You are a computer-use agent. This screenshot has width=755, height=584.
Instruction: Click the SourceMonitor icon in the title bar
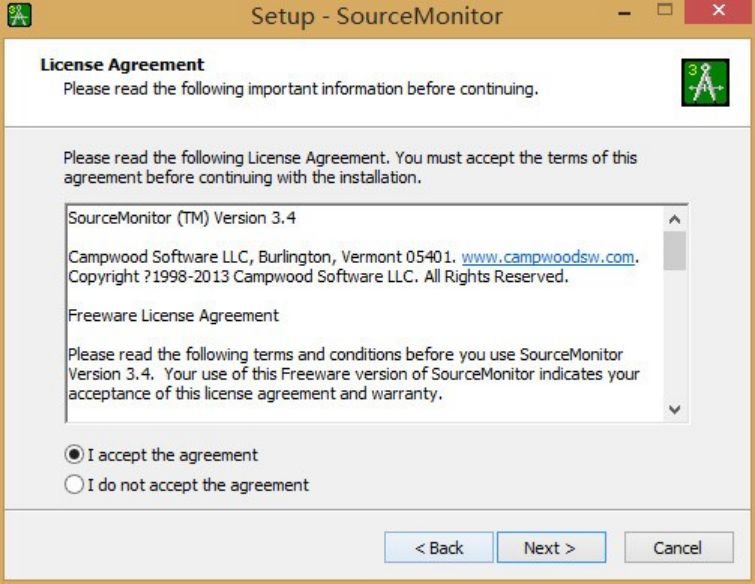[x=18, y=16]
